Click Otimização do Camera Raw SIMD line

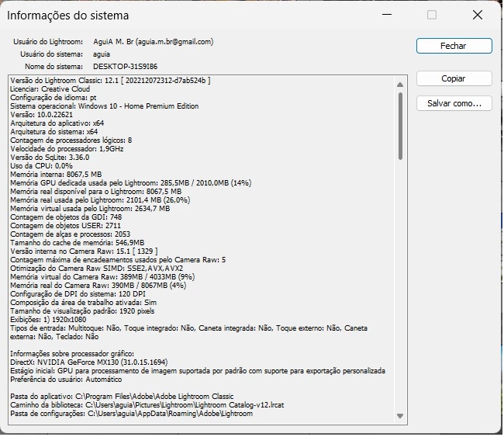pos(97,269)
